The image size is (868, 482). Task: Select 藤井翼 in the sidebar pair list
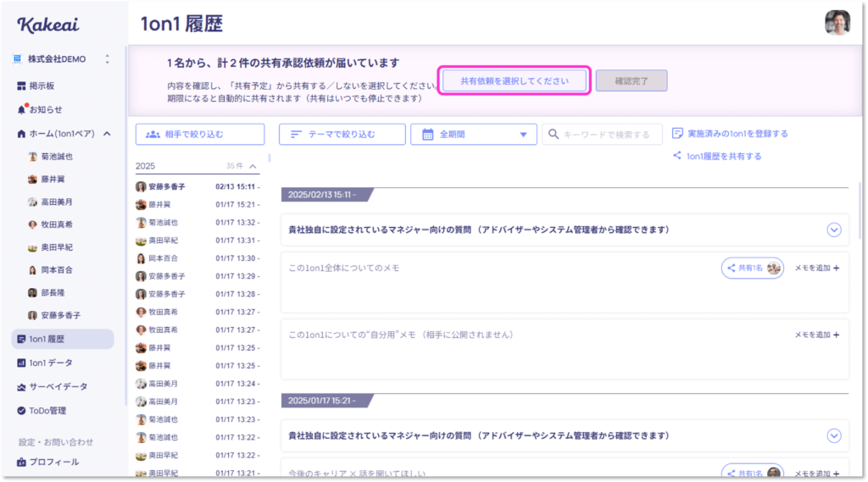[x=47, y=180]
